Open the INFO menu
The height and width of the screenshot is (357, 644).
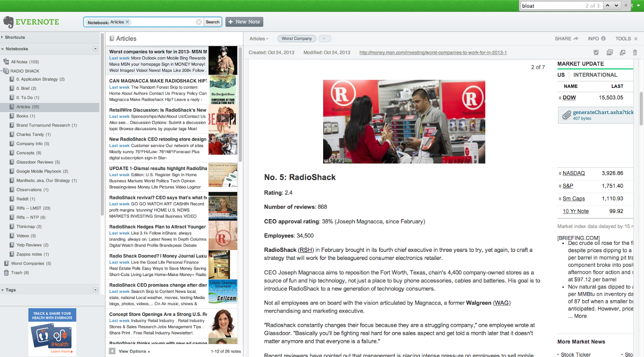(x=597, y=39)
